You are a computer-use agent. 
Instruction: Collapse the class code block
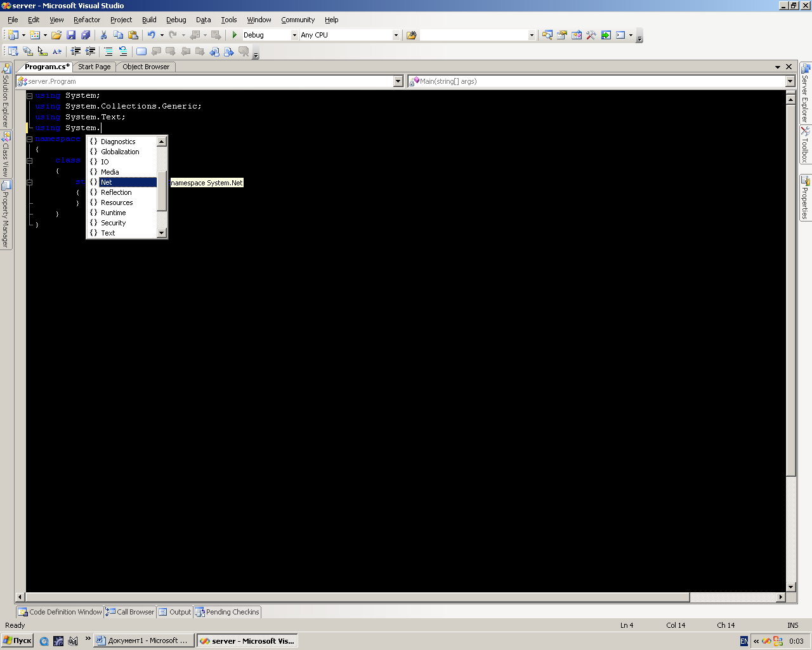coord(29,161)
